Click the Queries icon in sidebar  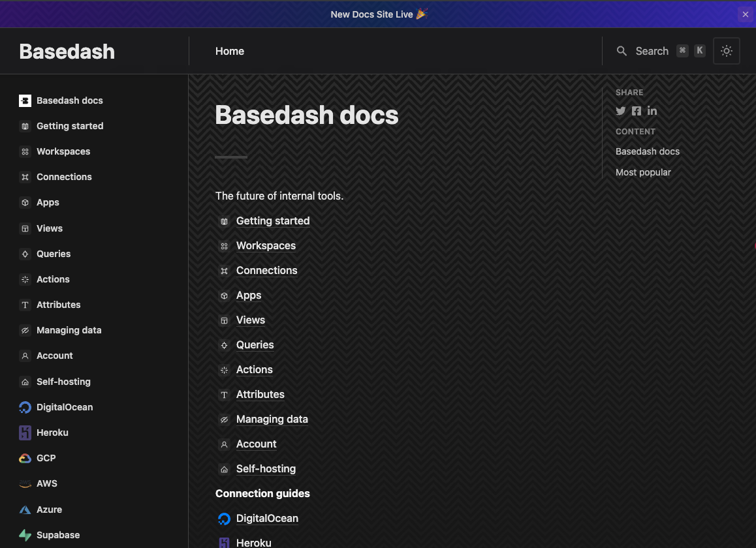[x=25, y=254]
